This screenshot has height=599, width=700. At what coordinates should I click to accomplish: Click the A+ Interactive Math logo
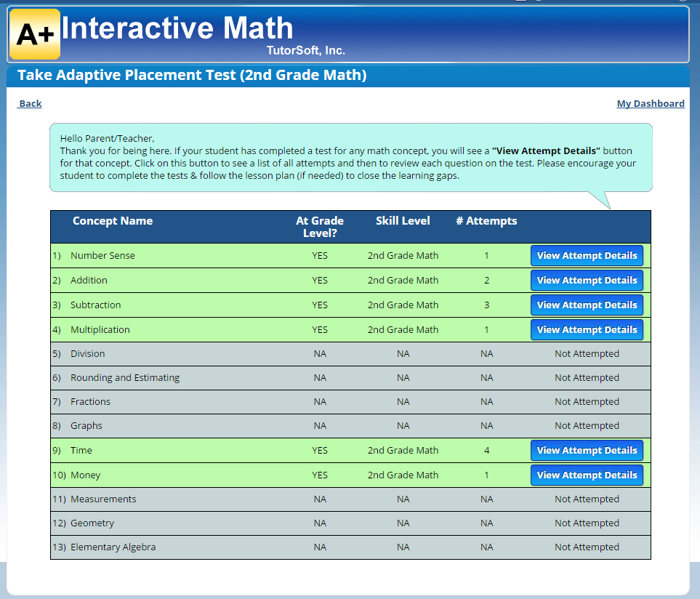click(x=33, y=33)
